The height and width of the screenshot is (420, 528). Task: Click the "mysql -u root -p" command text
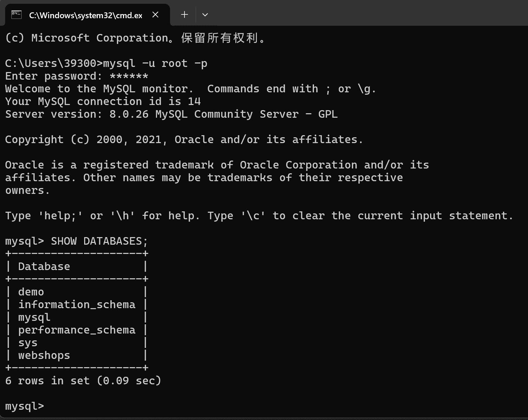pyautogui.click(x=155, y=63)
